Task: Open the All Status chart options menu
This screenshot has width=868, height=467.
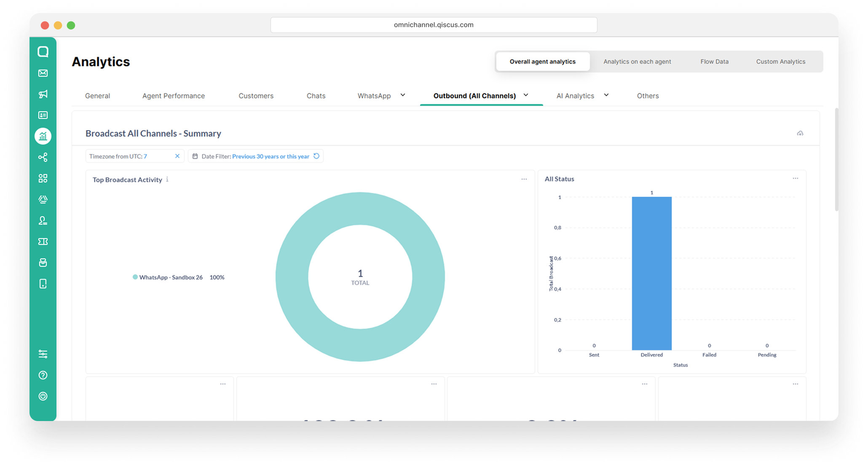Action: (796, 178)
